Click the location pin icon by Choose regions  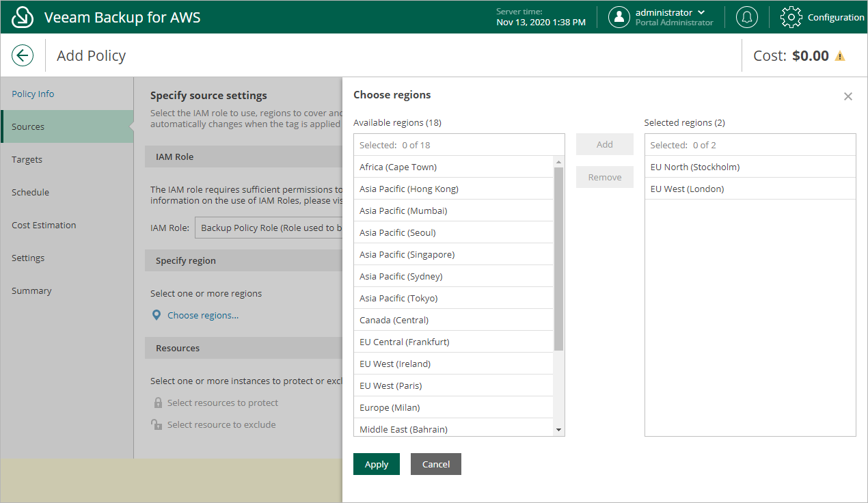(157, 315)
